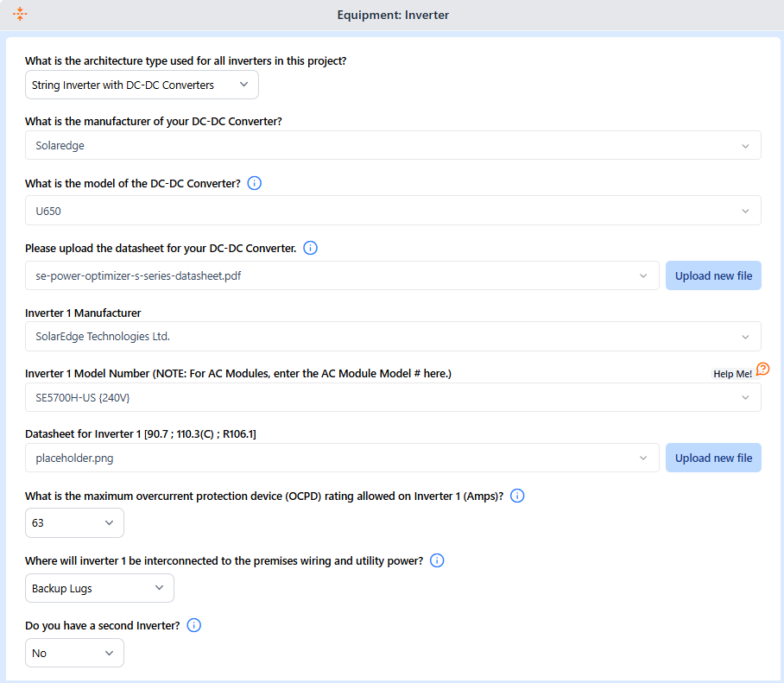Open info icon beside OCPD rating question
The image size is (784, 683).
517,496
